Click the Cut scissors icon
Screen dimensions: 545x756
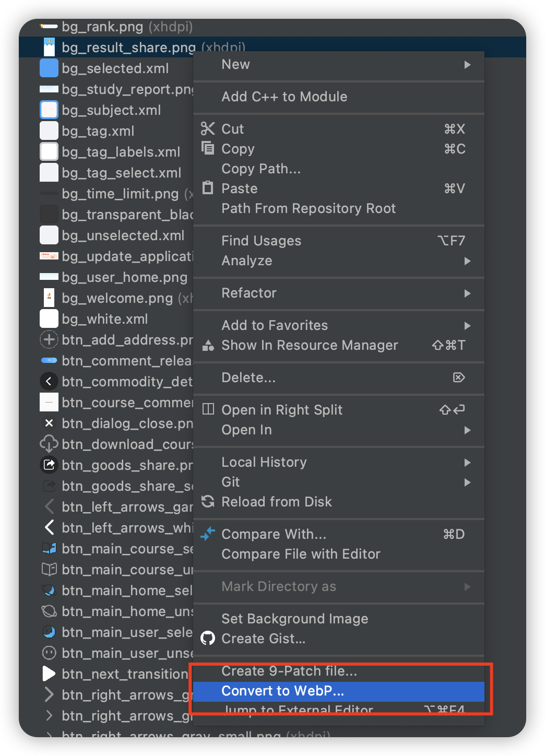coord(208,128)
